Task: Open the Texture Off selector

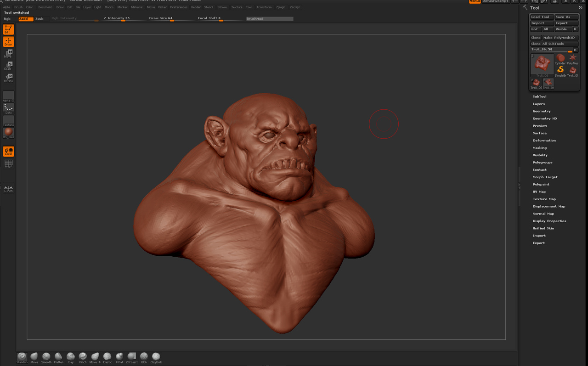Action: click(x=8, y=121)
